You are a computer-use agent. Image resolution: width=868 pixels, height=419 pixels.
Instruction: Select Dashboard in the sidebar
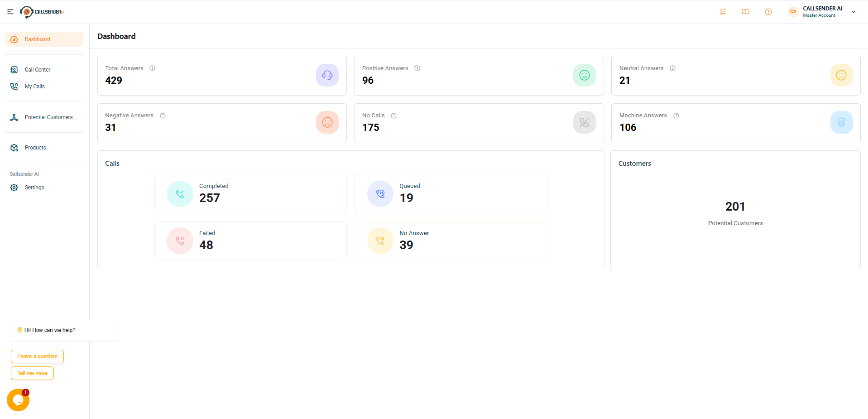coord(44,39)
